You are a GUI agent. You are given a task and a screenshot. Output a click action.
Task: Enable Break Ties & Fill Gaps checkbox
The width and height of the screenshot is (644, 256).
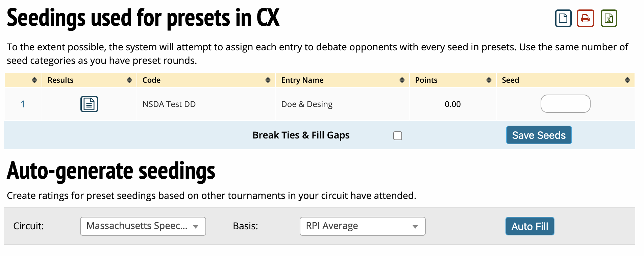click(398, 136)
